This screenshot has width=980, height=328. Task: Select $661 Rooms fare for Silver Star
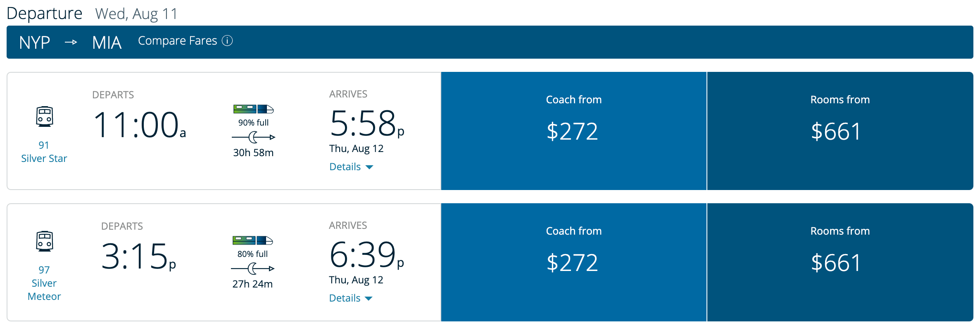coord(840,131)
